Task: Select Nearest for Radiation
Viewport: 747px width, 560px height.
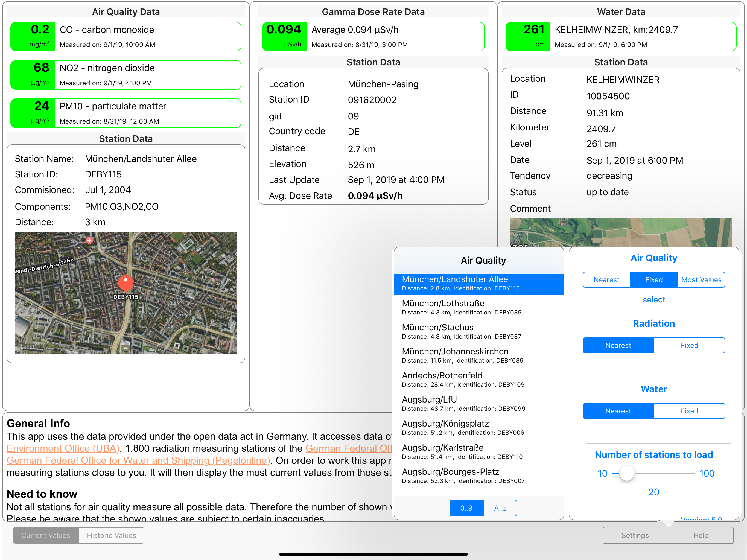Action: [x=618, y=345]
